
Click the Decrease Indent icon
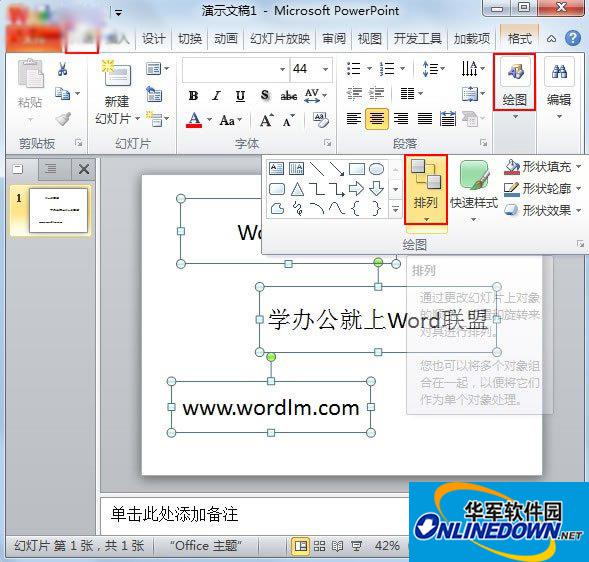coord(354,93)
